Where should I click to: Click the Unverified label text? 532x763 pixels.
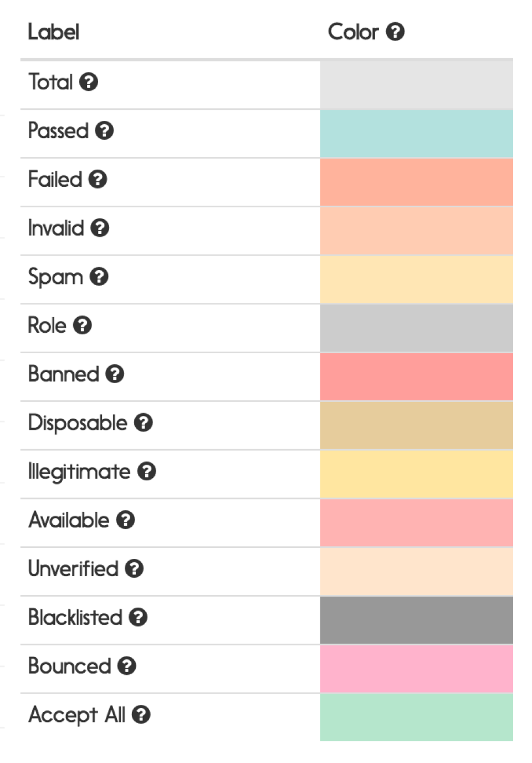pyautogui.click(x=73, y=568)
